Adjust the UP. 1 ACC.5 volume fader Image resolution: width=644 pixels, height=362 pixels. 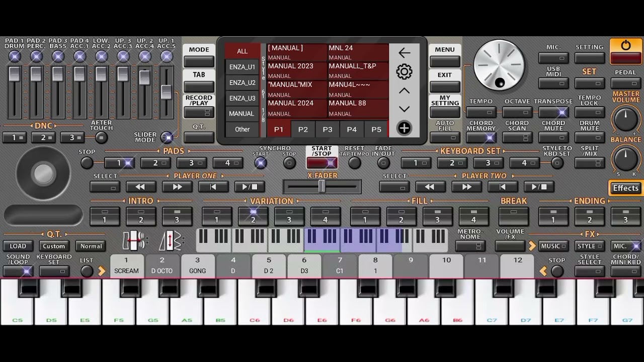166,92
